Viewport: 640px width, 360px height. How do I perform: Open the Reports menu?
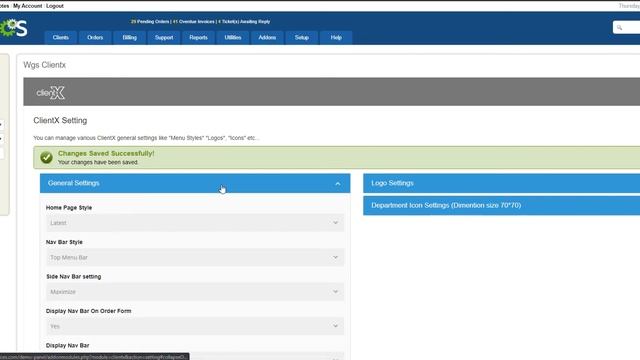(198, 38)
